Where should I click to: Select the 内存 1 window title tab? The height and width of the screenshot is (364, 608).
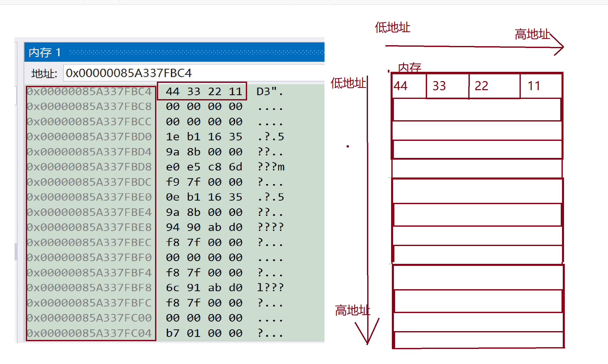[x=45, y=52]
